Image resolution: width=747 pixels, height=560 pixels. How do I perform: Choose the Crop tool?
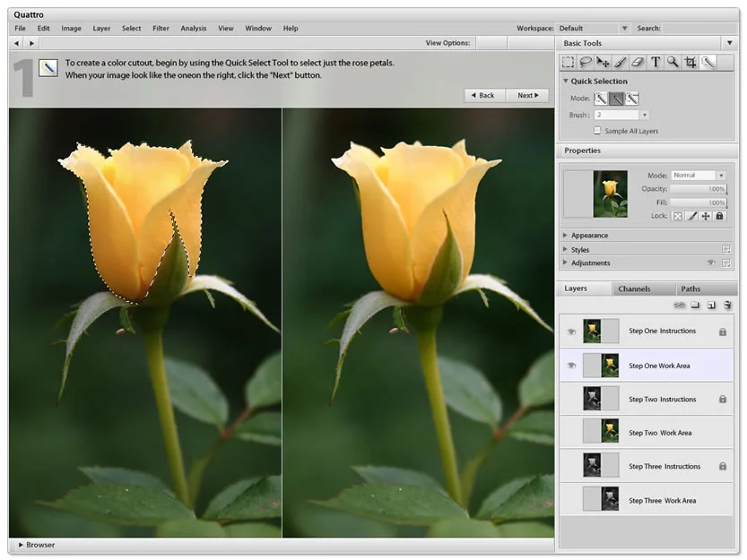point(691,62)
